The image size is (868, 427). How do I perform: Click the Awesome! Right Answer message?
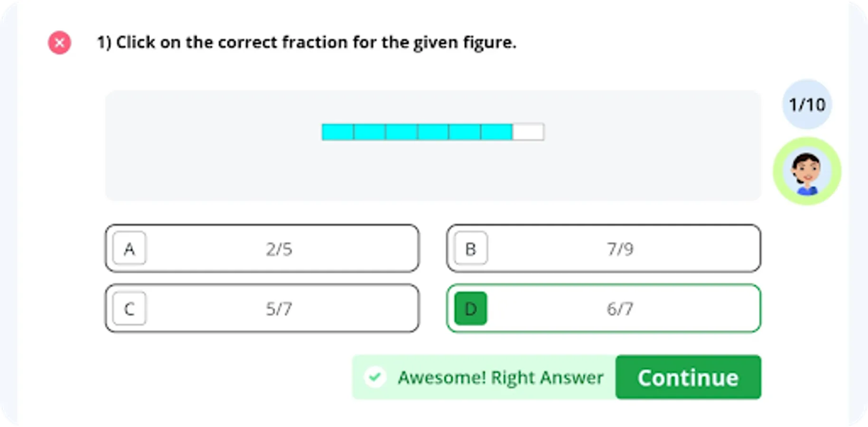click(500, 378)
